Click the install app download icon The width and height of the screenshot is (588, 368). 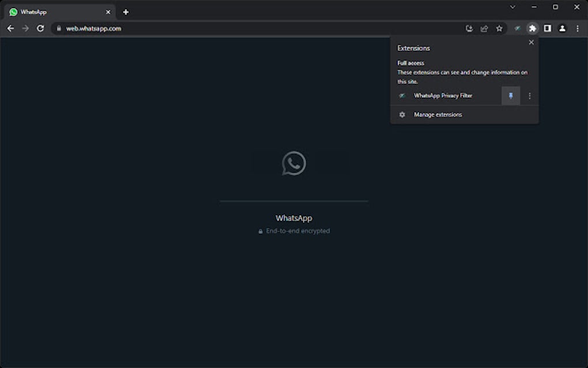[x=469, y=28]
